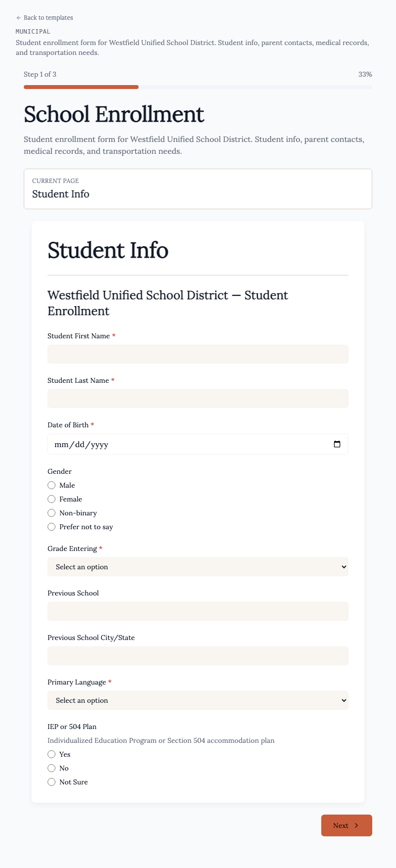The width and height of the screenshot is (396, 868).
Task: Click Next to go to step 2
Action: [346, 825]
